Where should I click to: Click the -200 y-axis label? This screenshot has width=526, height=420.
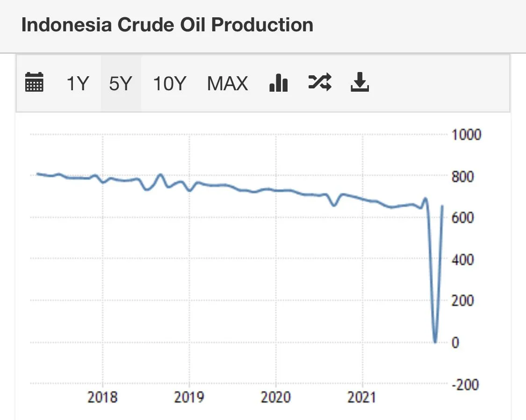click(465, 384)
